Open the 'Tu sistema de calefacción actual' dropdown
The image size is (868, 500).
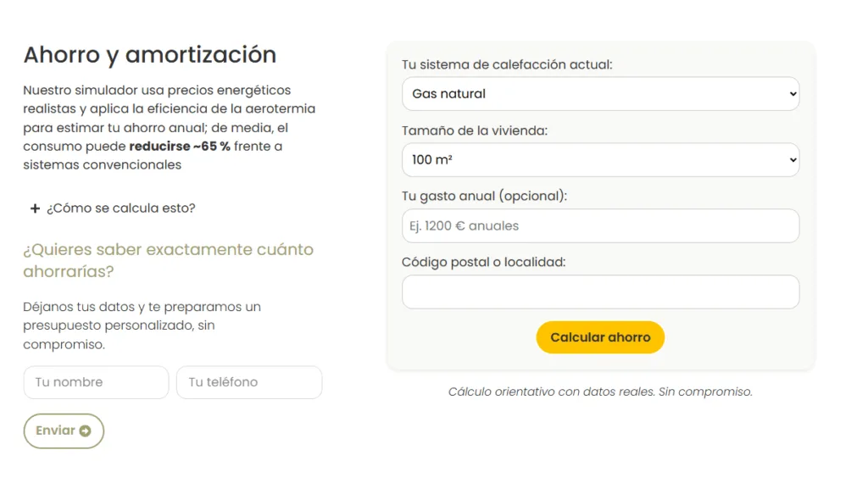[600, 93]
